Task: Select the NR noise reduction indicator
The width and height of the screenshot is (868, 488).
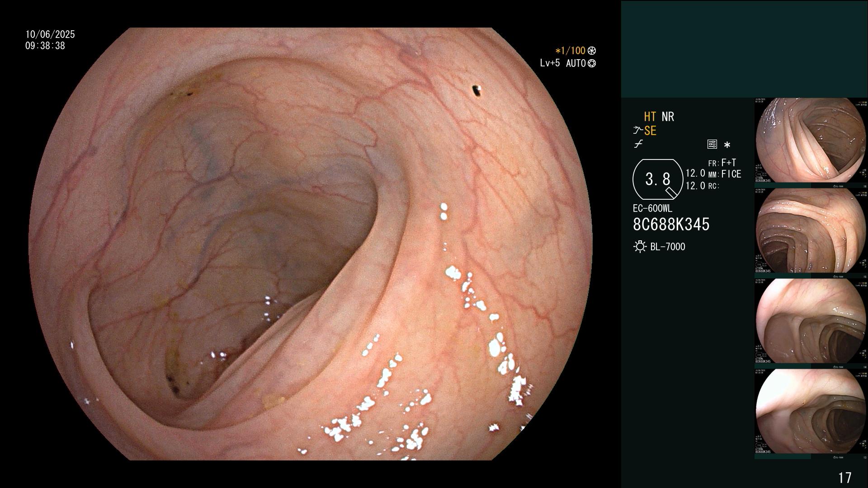Action: point(668,117)
